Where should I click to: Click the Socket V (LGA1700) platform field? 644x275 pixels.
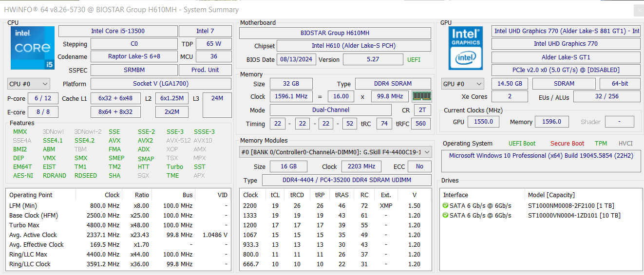pyautogui.click(x=161, y=84)
